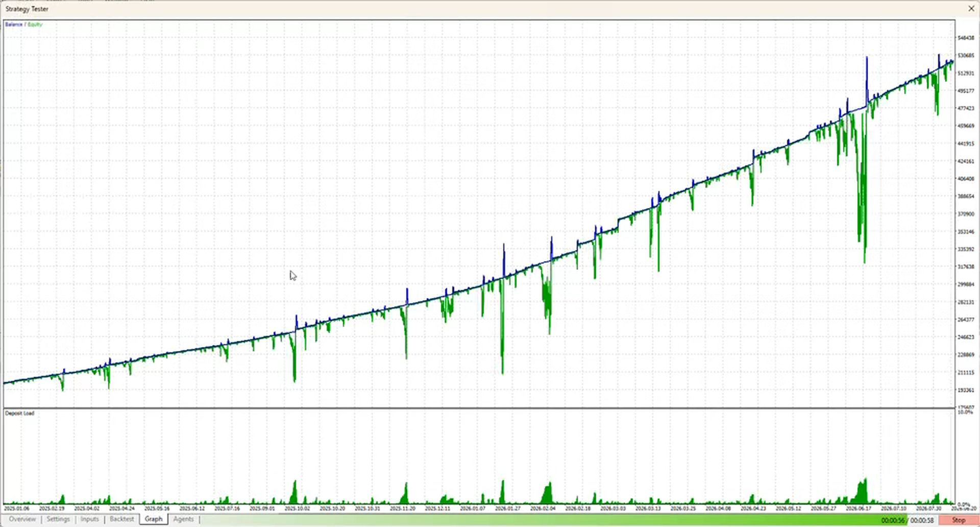
Task: Click the 530685 value on price axis
Action: [x=966, y=56]
